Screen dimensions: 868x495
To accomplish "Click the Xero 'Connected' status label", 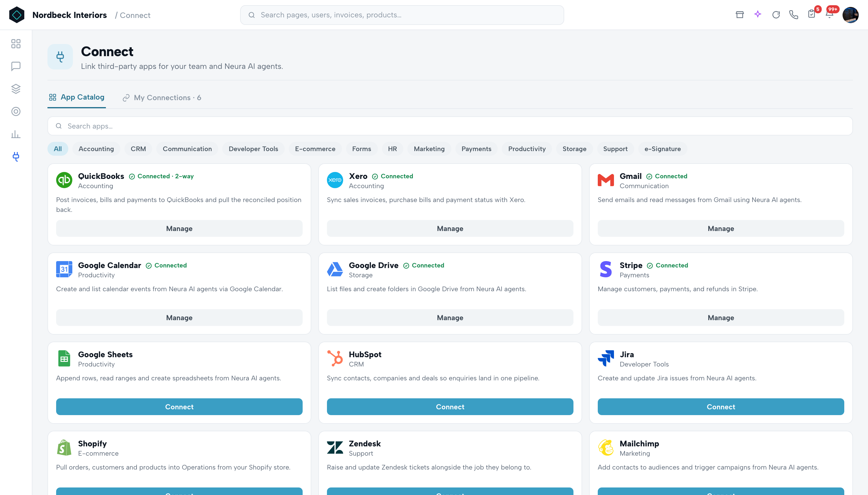I will point(392,176).
